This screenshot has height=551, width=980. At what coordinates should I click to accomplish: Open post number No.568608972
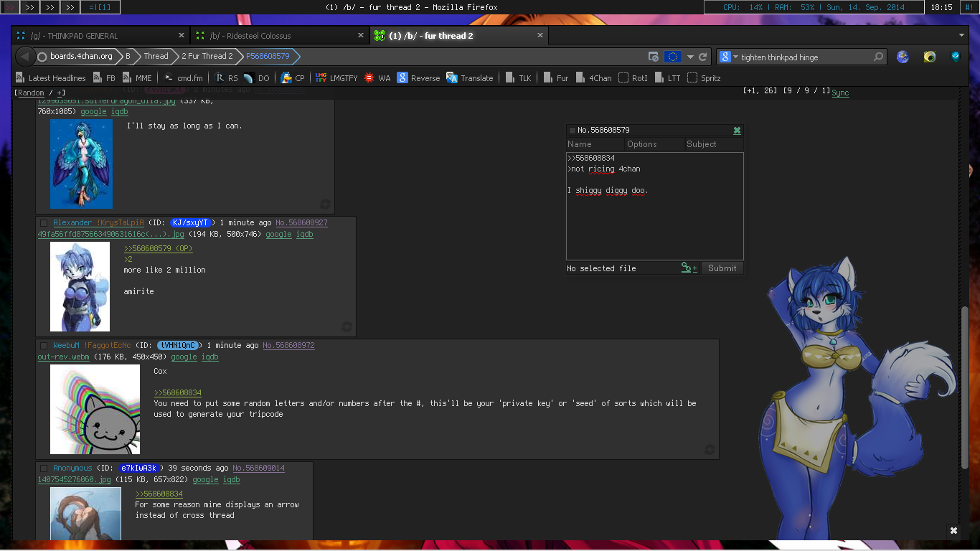pyautogui.click(x=288, y=346)
